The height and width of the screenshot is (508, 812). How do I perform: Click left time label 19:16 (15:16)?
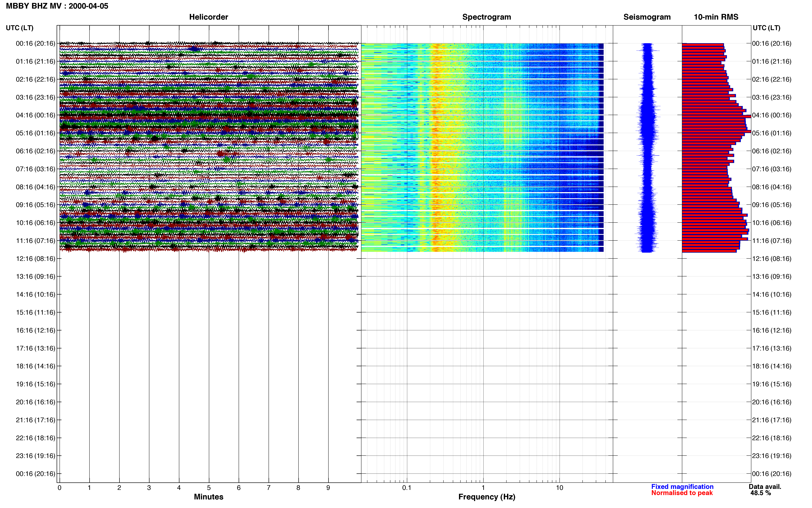pos(36,384)
